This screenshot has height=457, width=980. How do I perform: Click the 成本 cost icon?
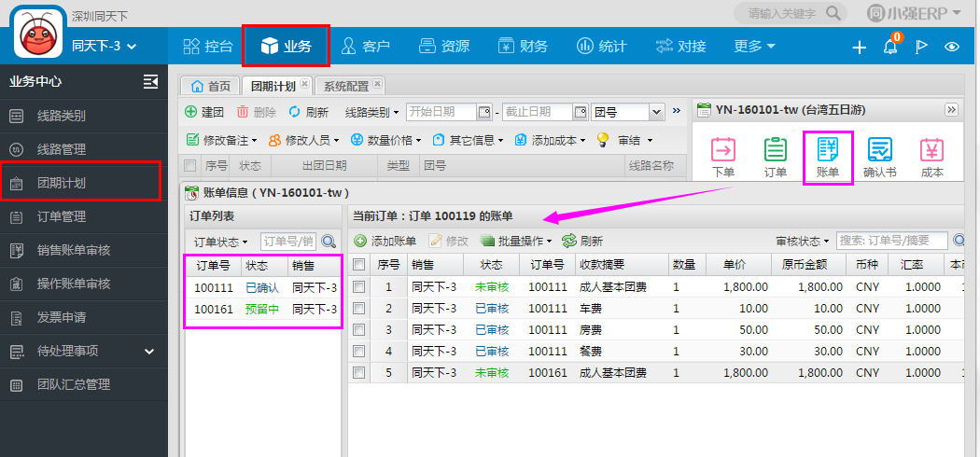(x=931, y=158)
